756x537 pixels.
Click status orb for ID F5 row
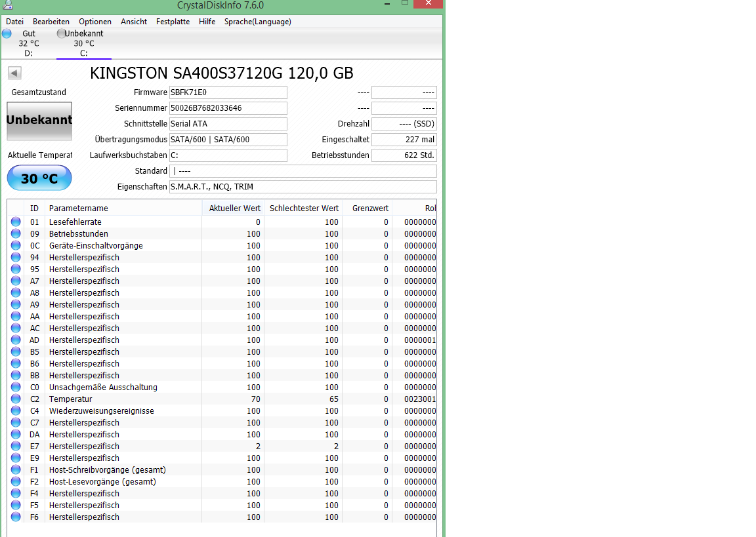coord(16,505)
